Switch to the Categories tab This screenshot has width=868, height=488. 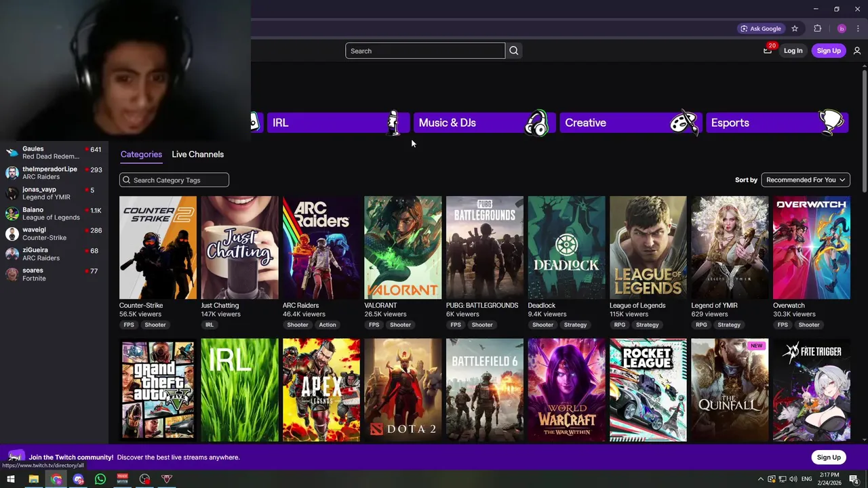(x=141, y=155)
